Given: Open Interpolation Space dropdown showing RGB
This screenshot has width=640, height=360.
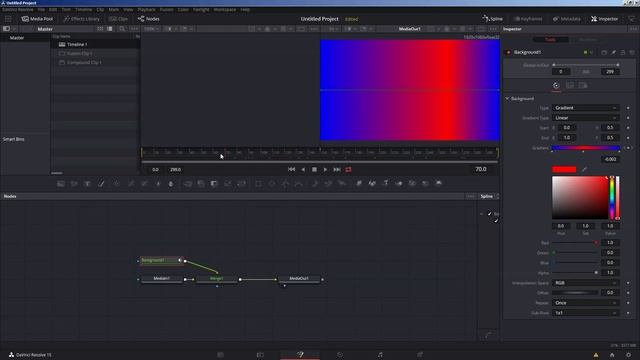Looking at the screenshot, I should click(x=585, y=283).
